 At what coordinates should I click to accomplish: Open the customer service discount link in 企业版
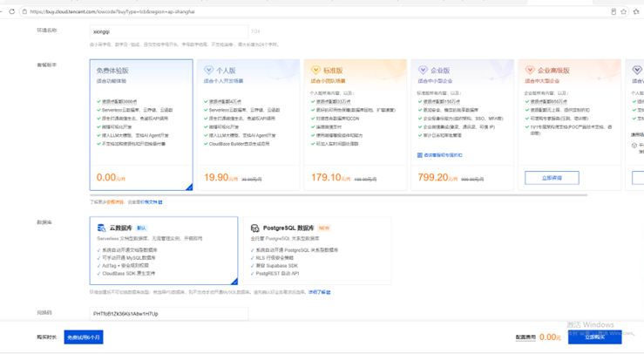pos(443,155)
